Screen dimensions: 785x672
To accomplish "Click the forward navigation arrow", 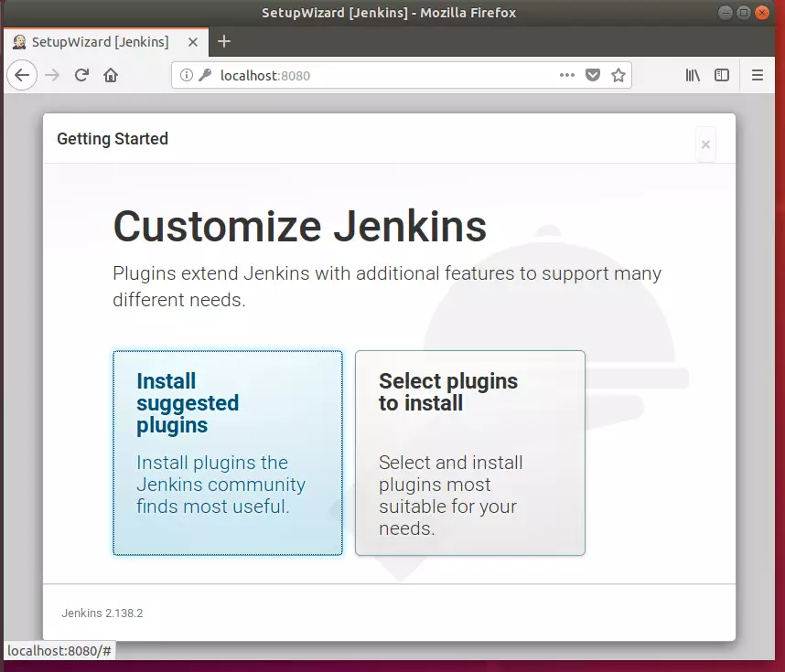I will (52, 76).
